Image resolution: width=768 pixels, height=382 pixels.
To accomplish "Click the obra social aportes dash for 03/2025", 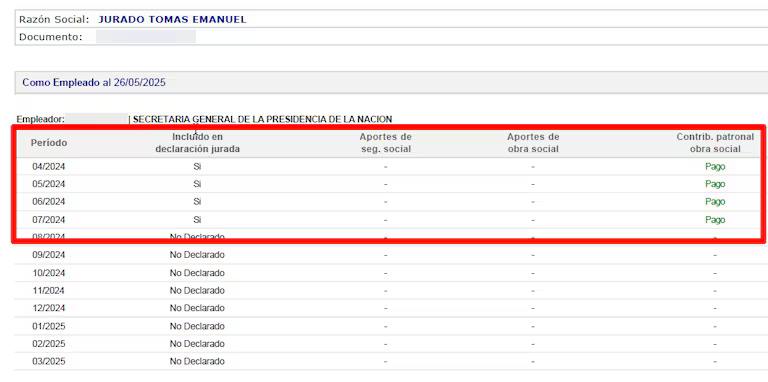I will (x=533, y=362).
